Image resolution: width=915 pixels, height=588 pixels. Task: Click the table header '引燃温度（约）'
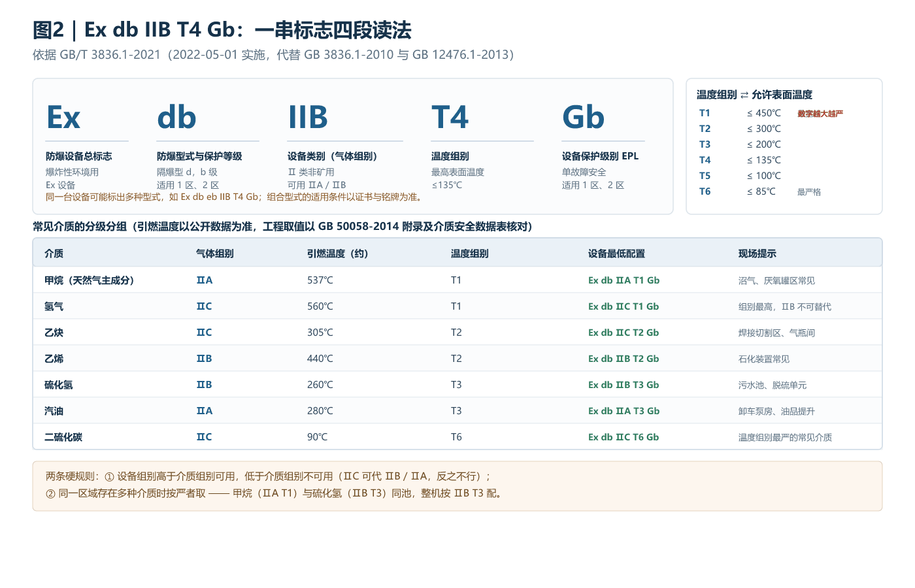(338, 253)
